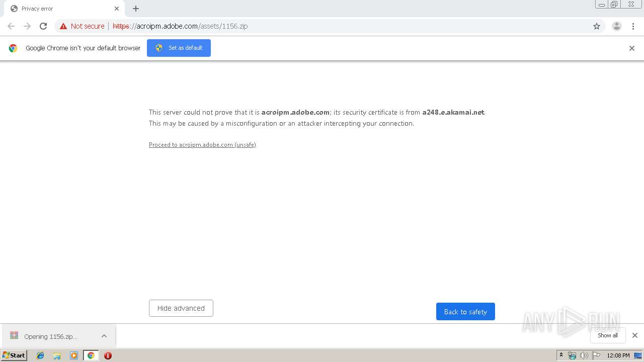Click bold acroipm.adobe.com text in message

pyautogui.click(x=295, y=113)
